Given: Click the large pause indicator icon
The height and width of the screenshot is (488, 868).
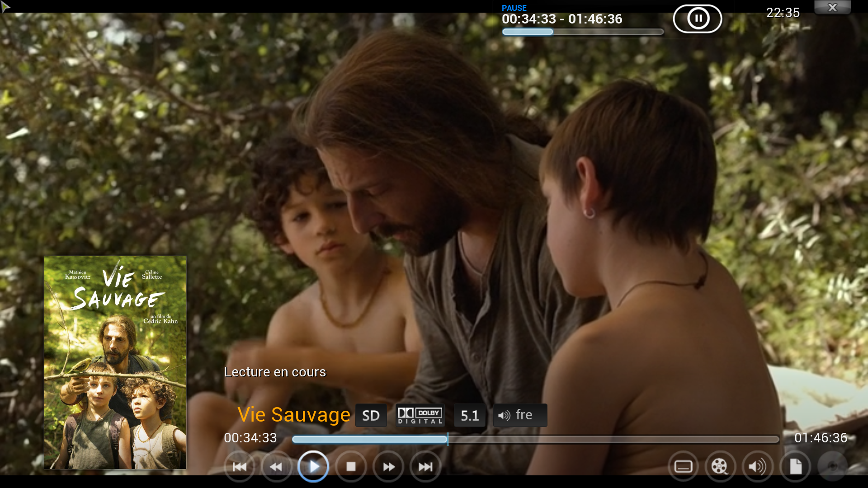Looking at the screenshot, I should [x=698, y=19].
